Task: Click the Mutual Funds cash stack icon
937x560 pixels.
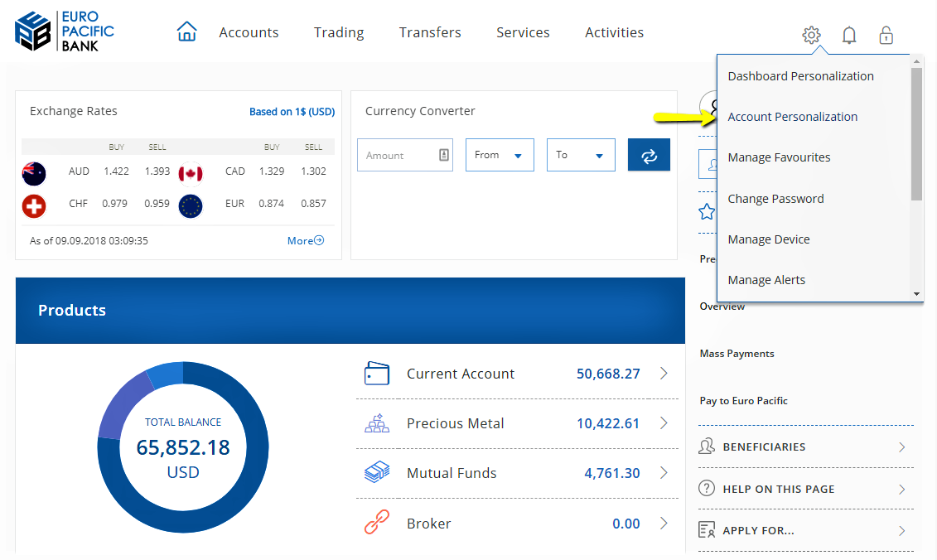Action: coord(376,472)
